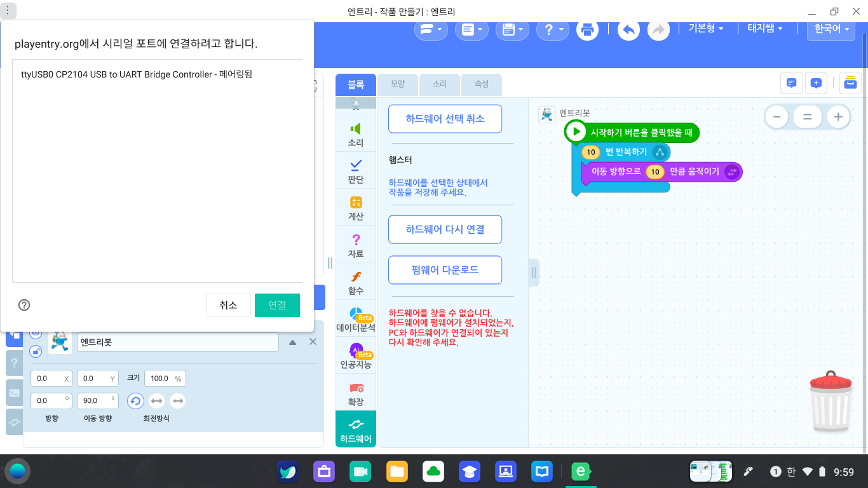Toggle the comment visibility speech-bubble icon

791,83
